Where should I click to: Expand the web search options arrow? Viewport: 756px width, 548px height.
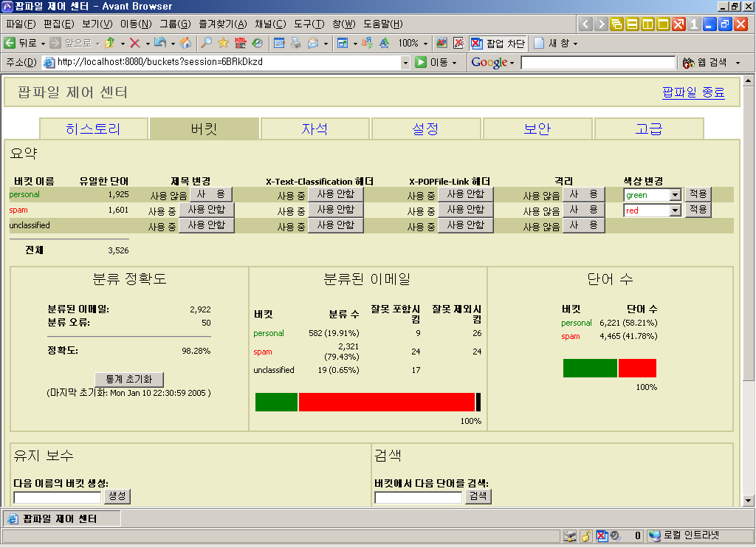[738, 63]
